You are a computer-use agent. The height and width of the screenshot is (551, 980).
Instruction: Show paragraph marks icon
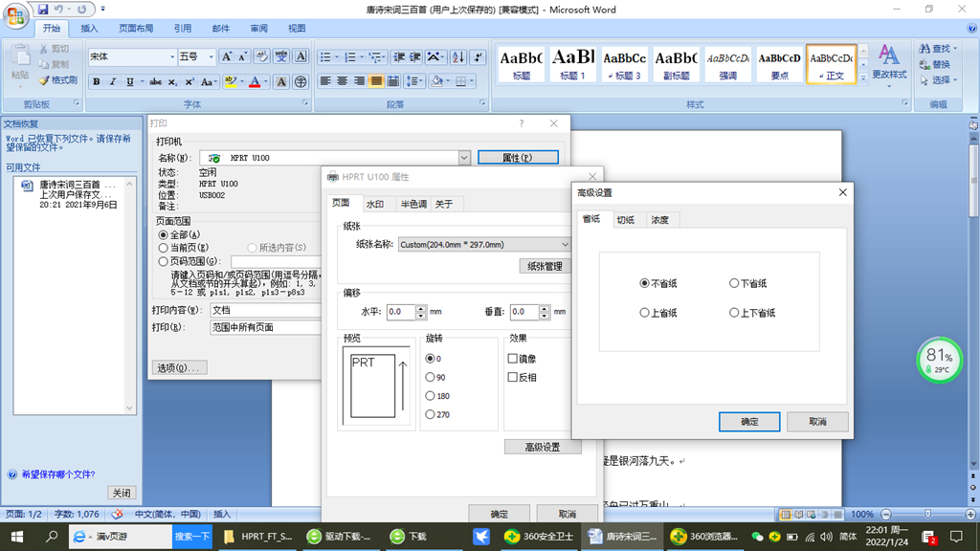coord(479,57)
